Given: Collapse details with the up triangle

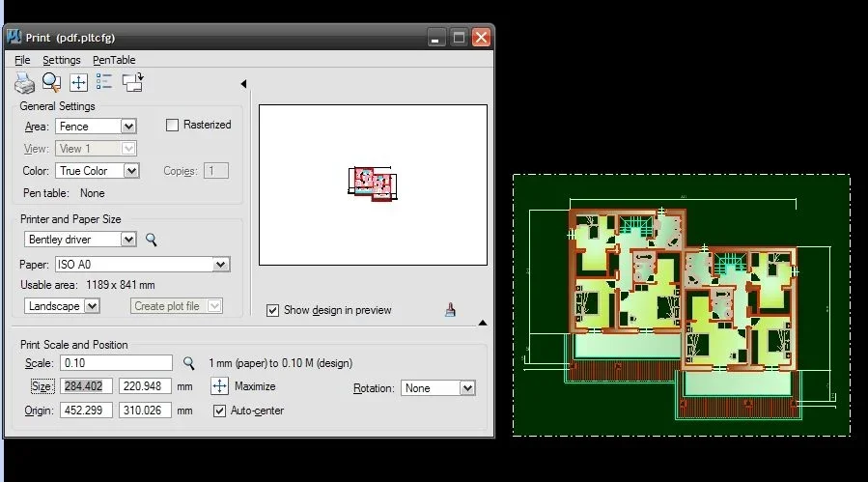Looking at the screenshot, I should (x=483, y=323).
